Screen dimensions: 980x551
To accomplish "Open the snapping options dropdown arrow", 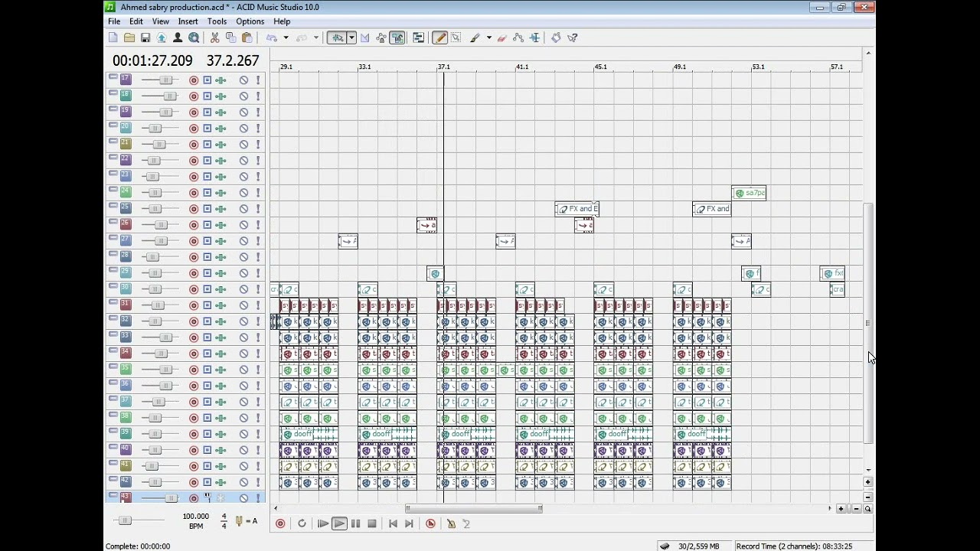I will pos(351,37).
